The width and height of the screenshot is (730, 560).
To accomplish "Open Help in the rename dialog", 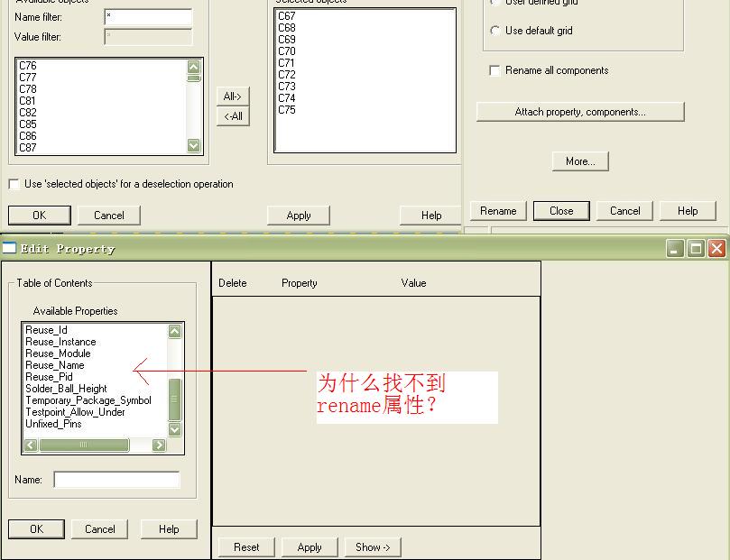I will click(x=688, y=211).
